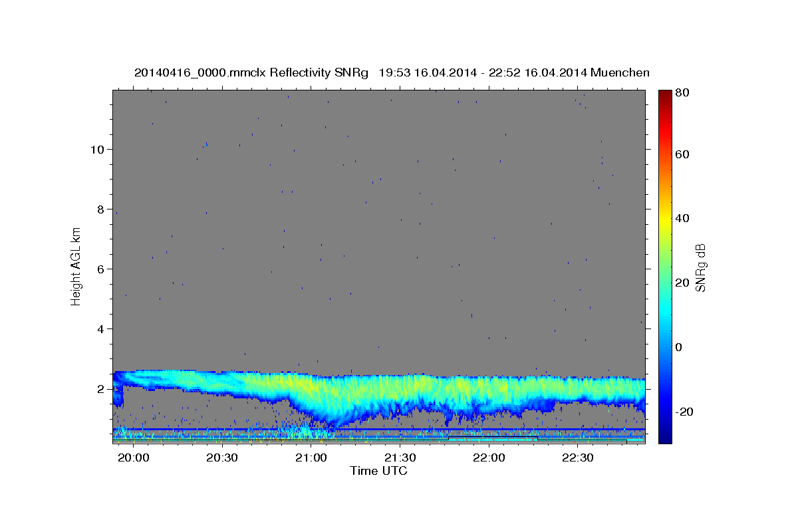Click the '20:00' time axis label

(x=133, y=458)
